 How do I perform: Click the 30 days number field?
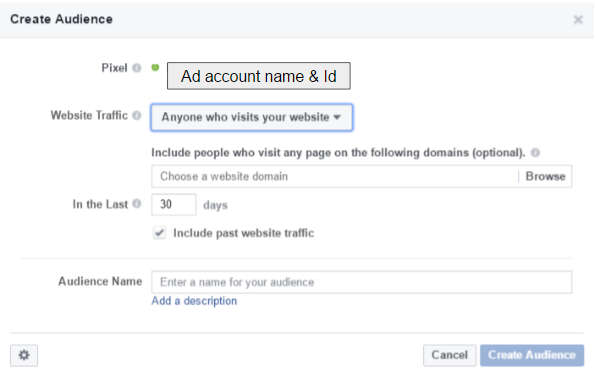coord(174,204)
